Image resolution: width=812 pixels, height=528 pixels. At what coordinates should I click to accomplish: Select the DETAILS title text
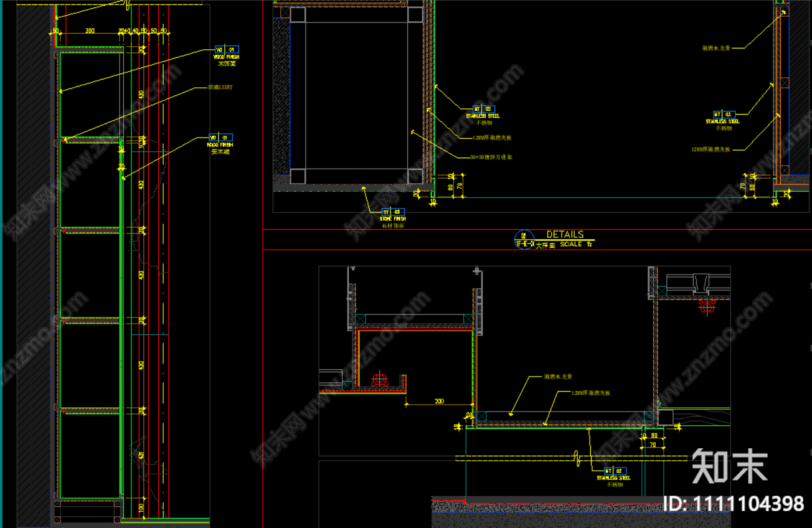565,235
